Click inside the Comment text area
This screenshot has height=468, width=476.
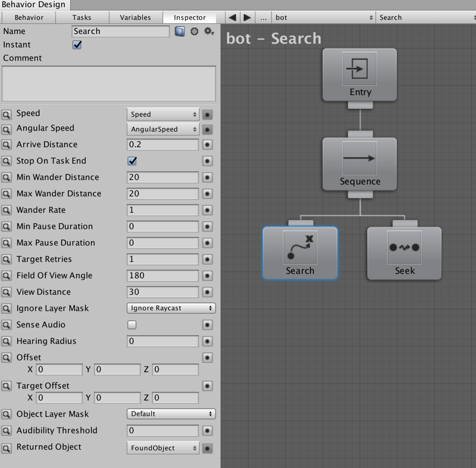(x=109, y=83)
